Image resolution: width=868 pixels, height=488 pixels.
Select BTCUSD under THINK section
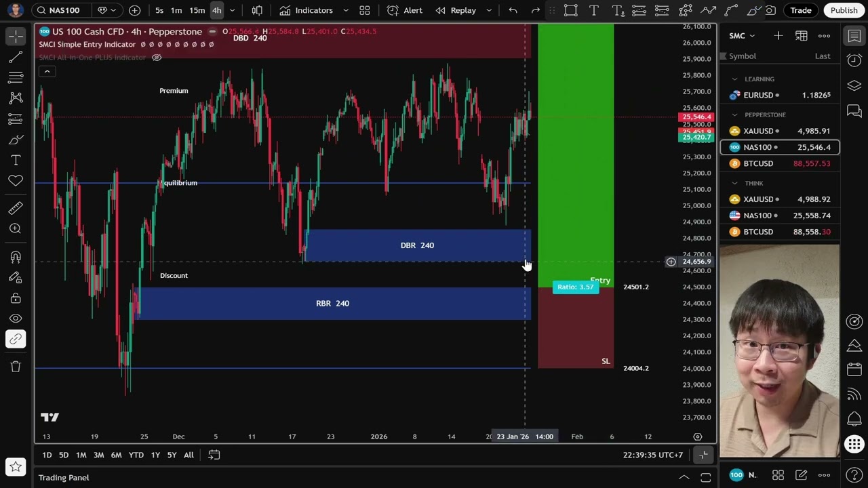[780, 232]
